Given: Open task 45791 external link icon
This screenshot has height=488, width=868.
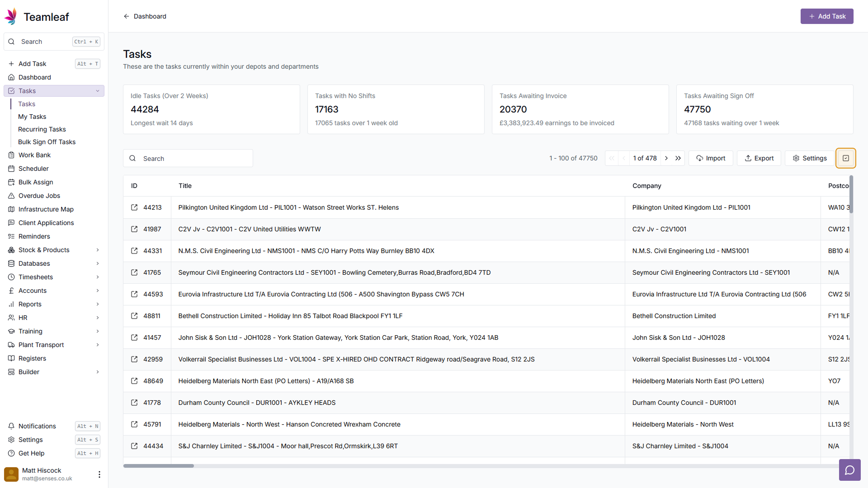Looking at the screenshot, I should pos(134,424).
